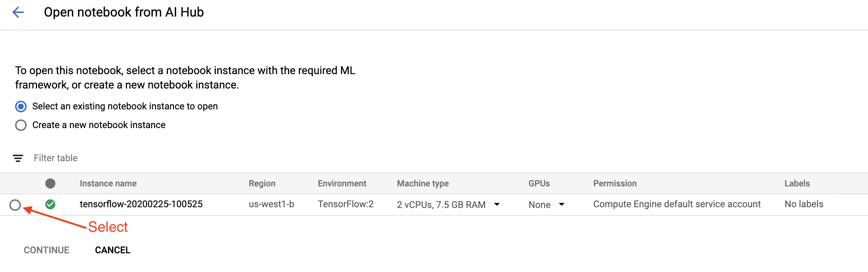Click the Instance name column header
Image resolution: width=868 pixels, height=272 pixels.
[x=108, y=183]
